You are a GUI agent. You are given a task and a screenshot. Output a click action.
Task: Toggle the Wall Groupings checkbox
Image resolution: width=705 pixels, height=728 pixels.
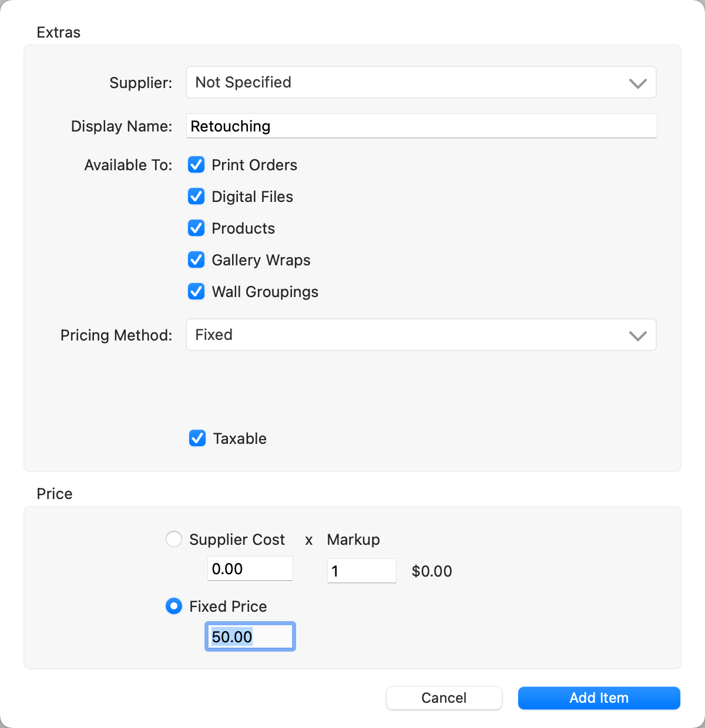click(196, 292)
